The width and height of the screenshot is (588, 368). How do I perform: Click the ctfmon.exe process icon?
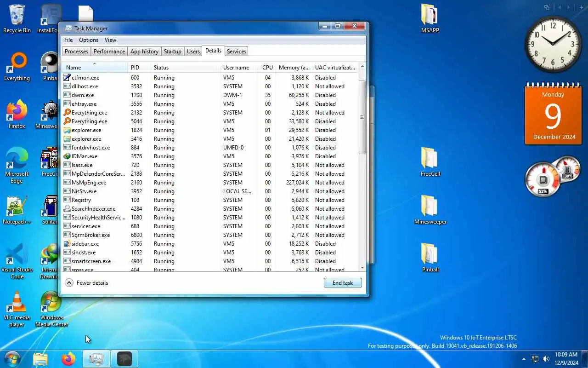click(x=67, y=78)
